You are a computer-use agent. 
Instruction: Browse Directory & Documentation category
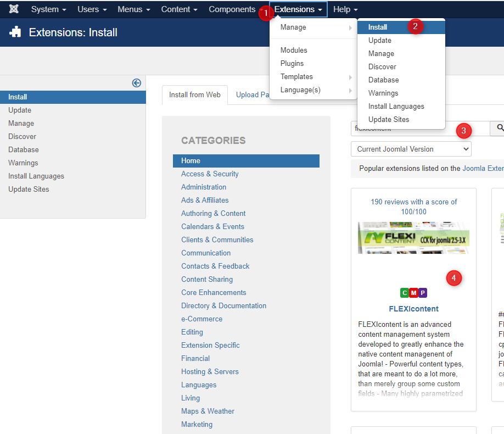223,306
